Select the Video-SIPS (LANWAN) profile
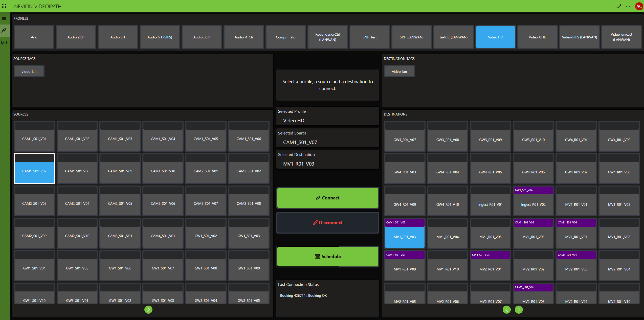Screen dimensions: 644x320 (x=580, y=37)
